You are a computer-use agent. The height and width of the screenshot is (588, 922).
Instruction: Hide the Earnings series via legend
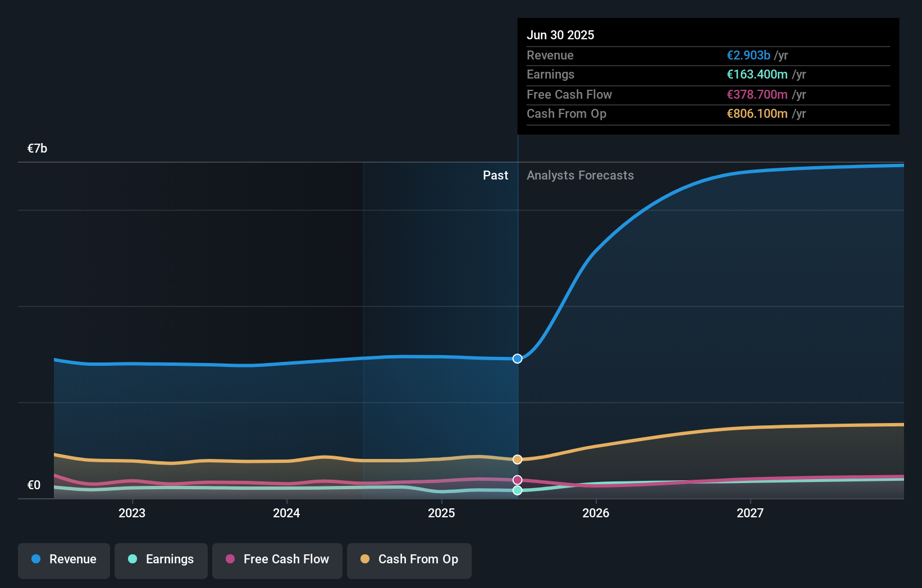(161, 559)
